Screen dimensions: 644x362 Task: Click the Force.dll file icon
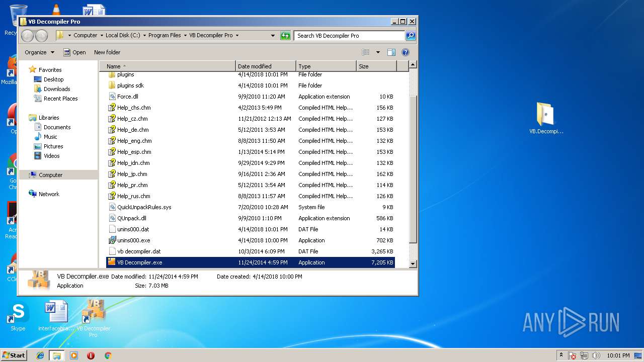112,97
